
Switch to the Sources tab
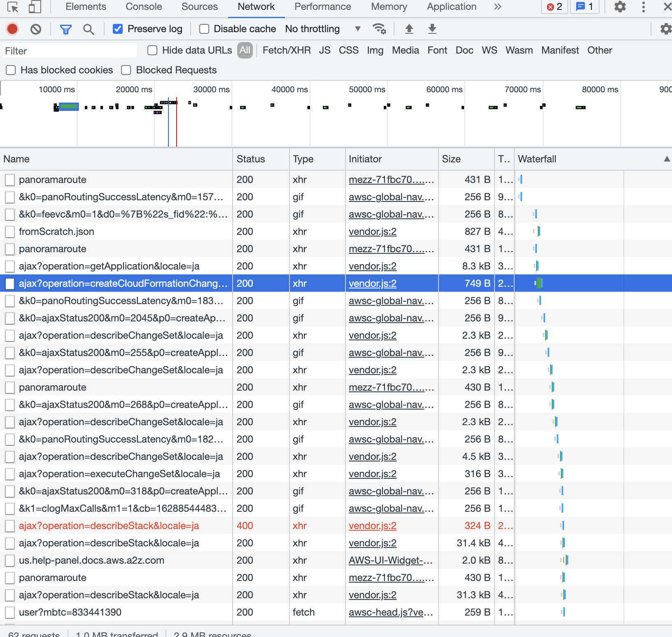point(200,7)
